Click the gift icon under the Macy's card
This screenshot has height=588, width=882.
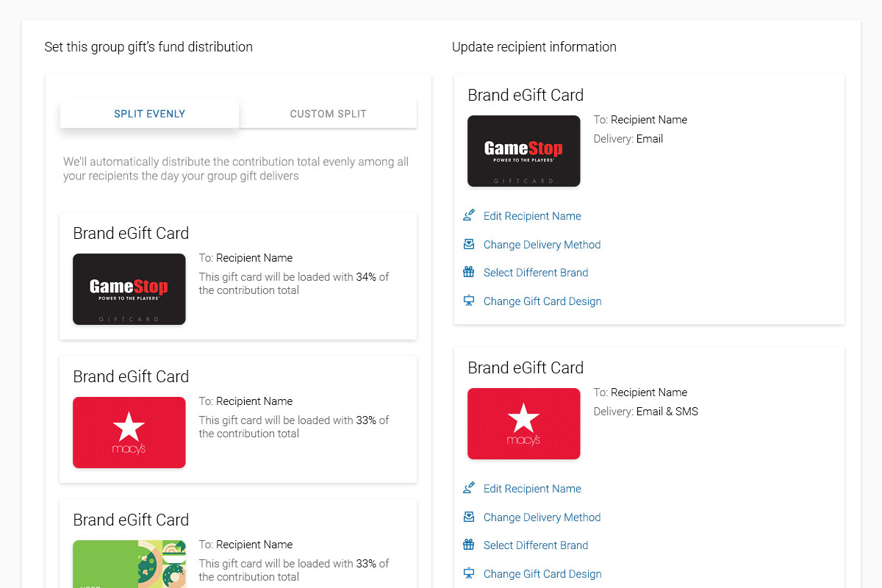tap(469, 545)
